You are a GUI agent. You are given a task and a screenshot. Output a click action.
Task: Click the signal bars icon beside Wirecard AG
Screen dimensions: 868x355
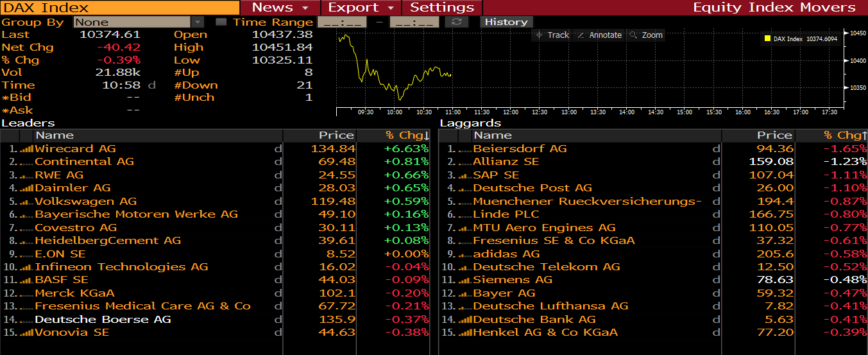(x=27, y=148)
